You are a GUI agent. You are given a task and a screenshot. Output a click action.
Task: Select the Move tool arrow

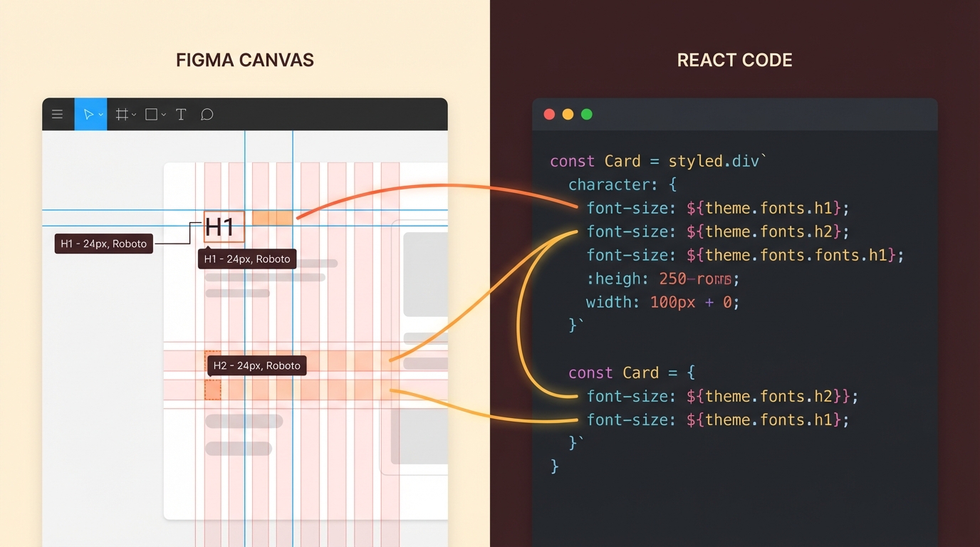click(88, 115)
